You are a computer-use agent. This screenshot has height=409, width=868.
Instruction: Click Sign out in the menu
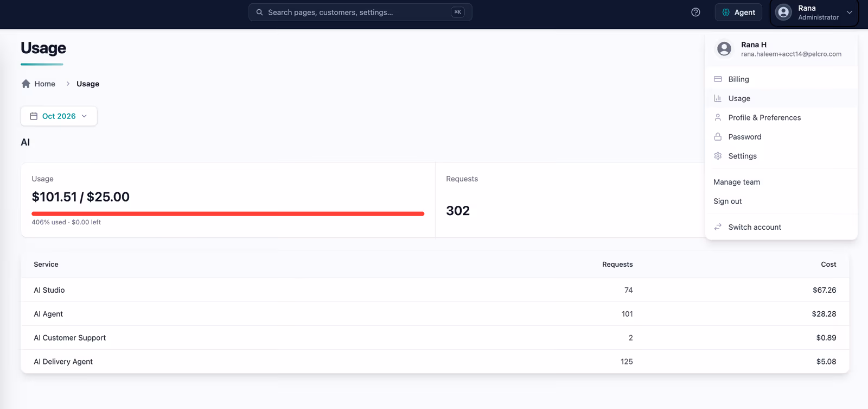point(781,201)
